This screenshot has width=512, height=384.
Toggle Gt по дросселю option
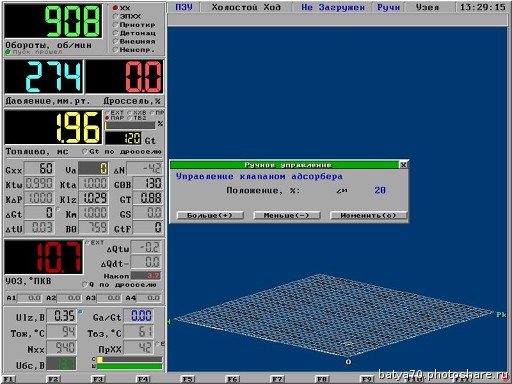[x=85, y=151]
